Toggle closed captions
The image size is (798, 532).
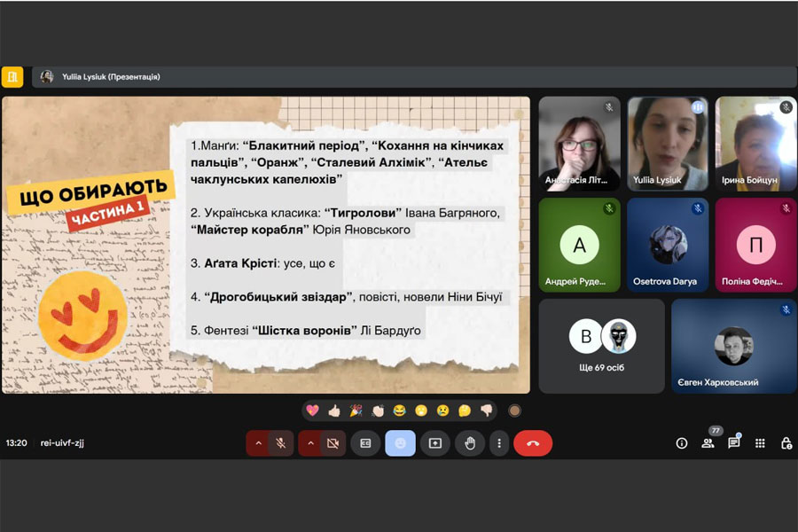tap(365, 443)
